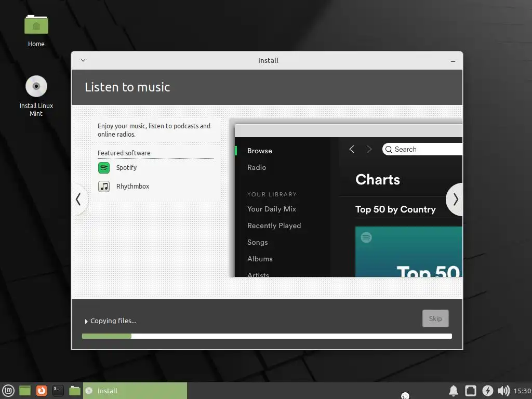The image size is (532, 399).
Task: Go to the previous slideshow slide
Action: coord(78,199)
